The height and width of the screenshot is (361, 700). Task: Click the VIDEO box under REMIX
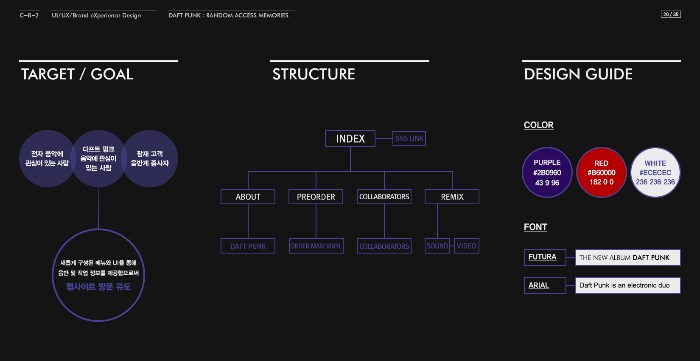[467, 246]
